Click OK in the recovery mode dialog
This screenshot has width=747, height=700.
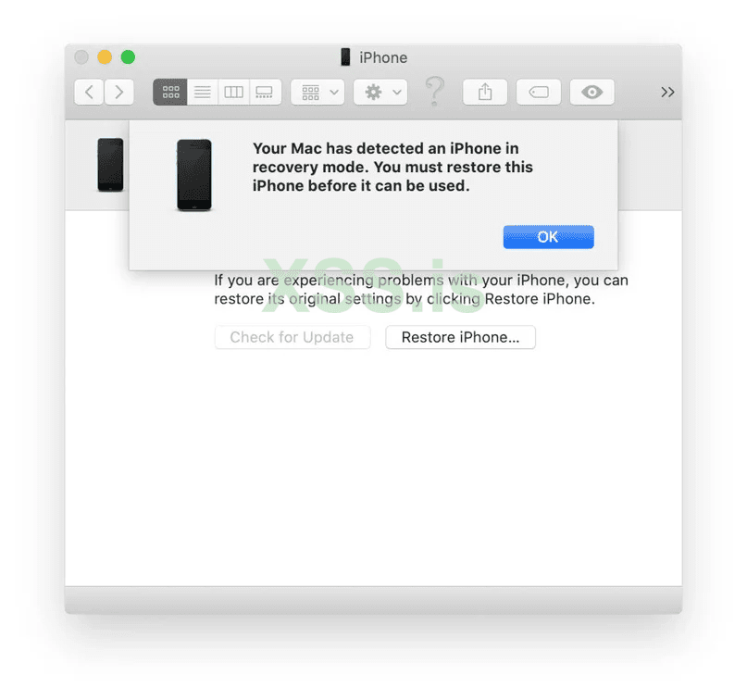[x=548, y=237]
